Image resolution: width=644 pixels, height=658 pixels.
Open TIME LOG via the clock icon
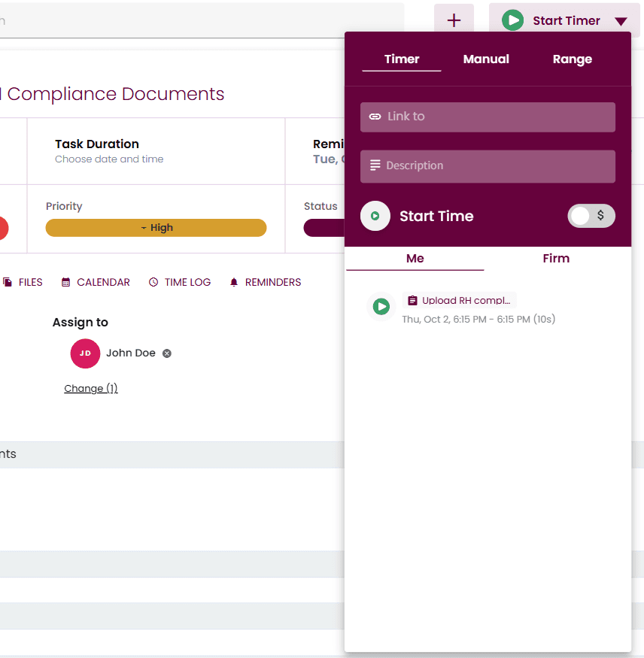[x=153, y=282]
